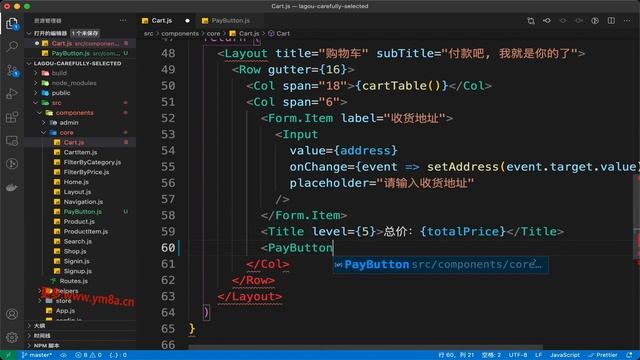Open Home.js in the file tree
This screenshot has width=640, height=360.
[x=76, y=182]
